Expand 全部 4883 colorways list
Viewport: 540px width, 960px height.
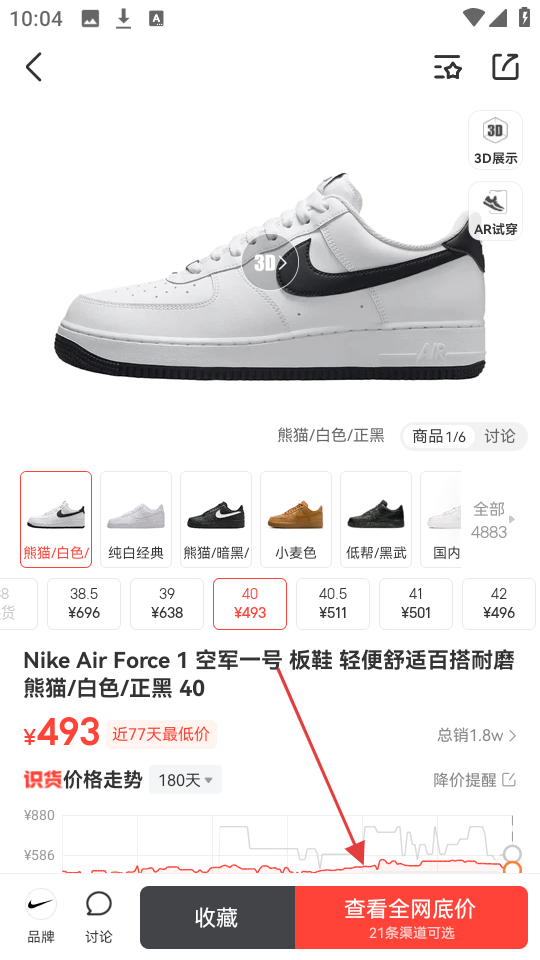(x=492, y=520)
